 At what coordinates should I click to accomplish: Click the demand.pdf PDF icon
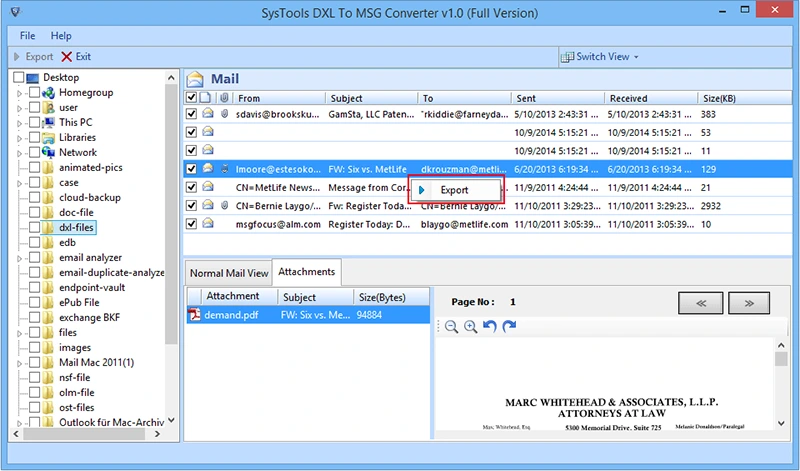(194, 315)
